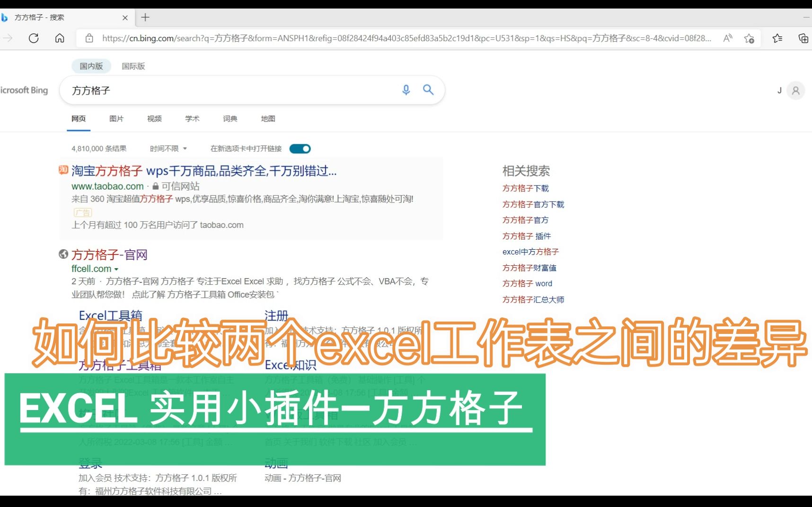
Task: Click related search 方方格子官方
Action: (526, 220)
